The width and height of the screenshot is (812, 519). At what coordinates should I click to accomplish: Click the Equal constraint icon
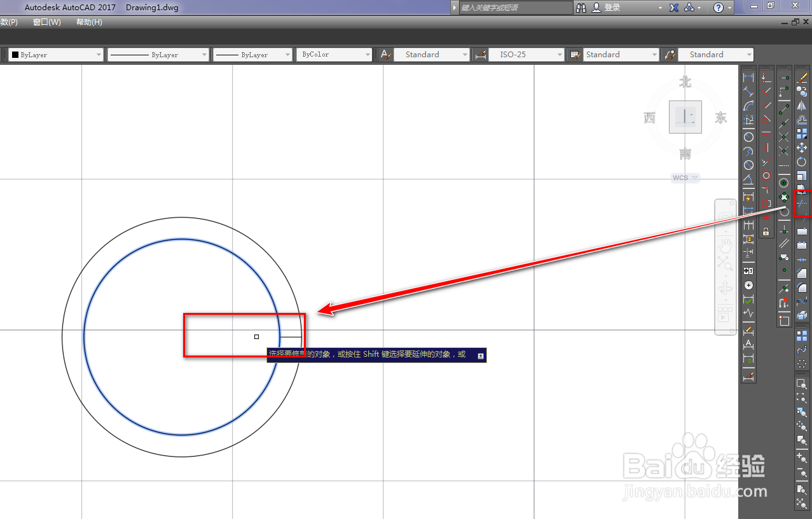(x=766, y=218)
